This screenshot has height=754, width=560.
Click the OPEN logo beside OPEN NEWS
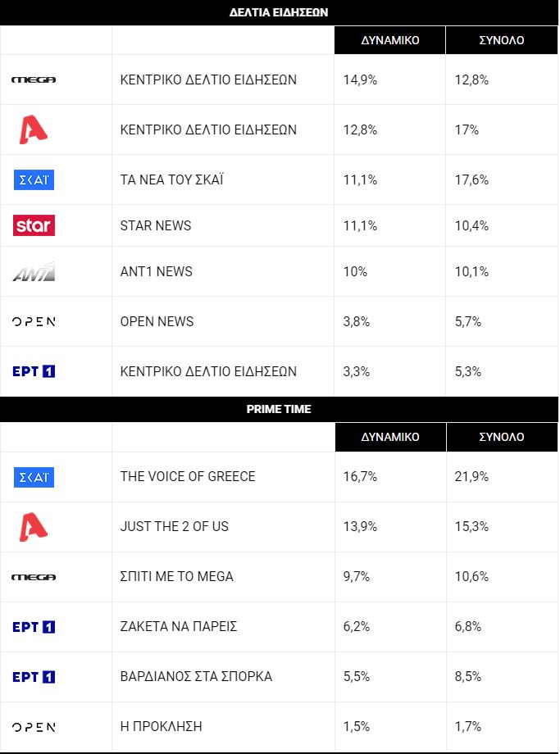(34, 322)
